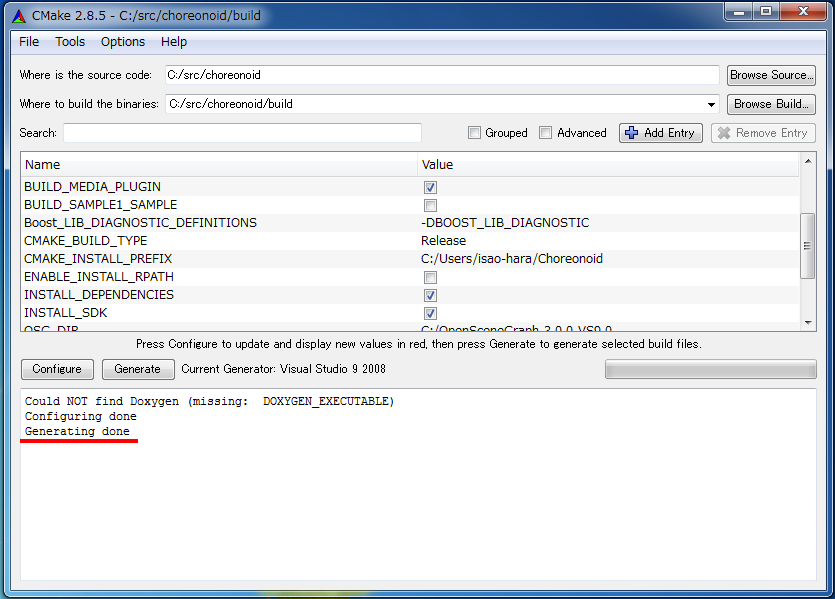Image resolution: width=835 pixels, height=599 pixels.
Task: Open the Help menu
Action: click(173, 42)
